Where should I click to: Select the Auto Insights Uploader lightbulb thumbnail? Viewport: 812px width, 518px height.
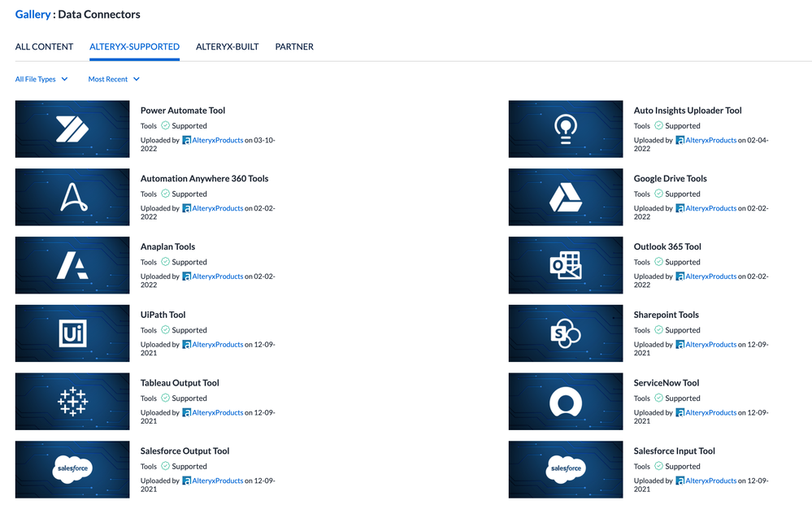coord(566,129)
